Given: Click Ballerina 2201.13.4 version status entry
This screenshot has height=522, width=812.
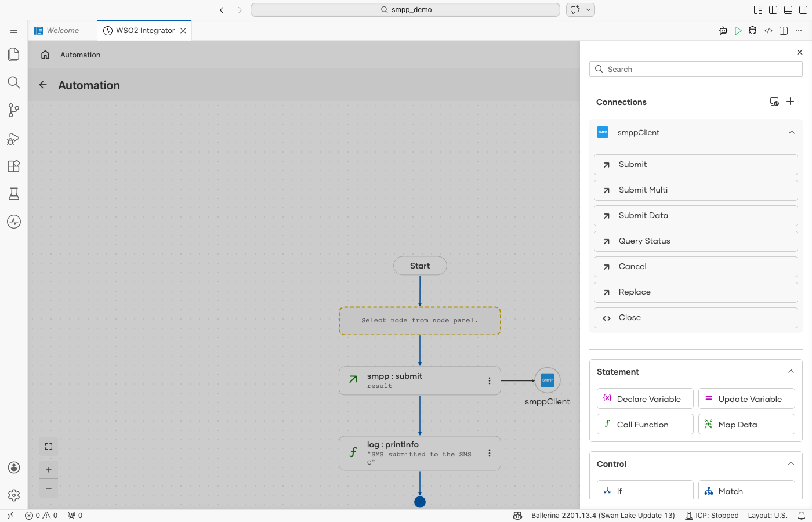Looking at the screenshot, I should point(603,515).
